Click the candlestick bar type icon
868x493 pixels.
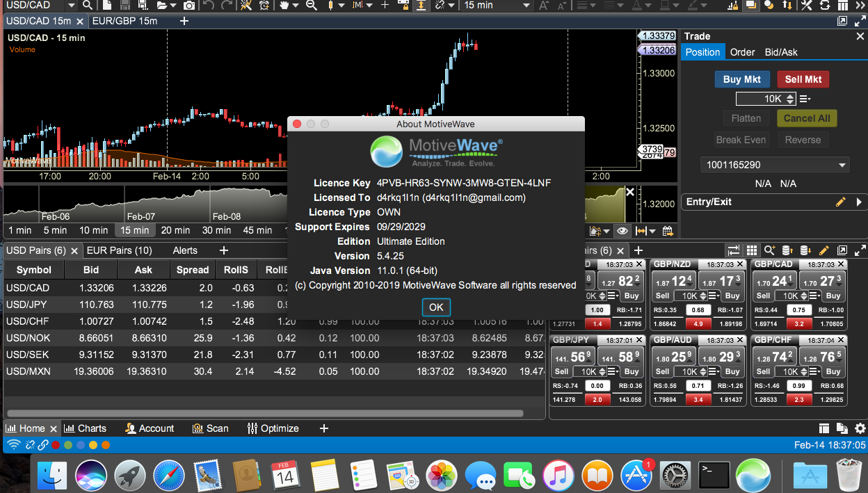330,5
